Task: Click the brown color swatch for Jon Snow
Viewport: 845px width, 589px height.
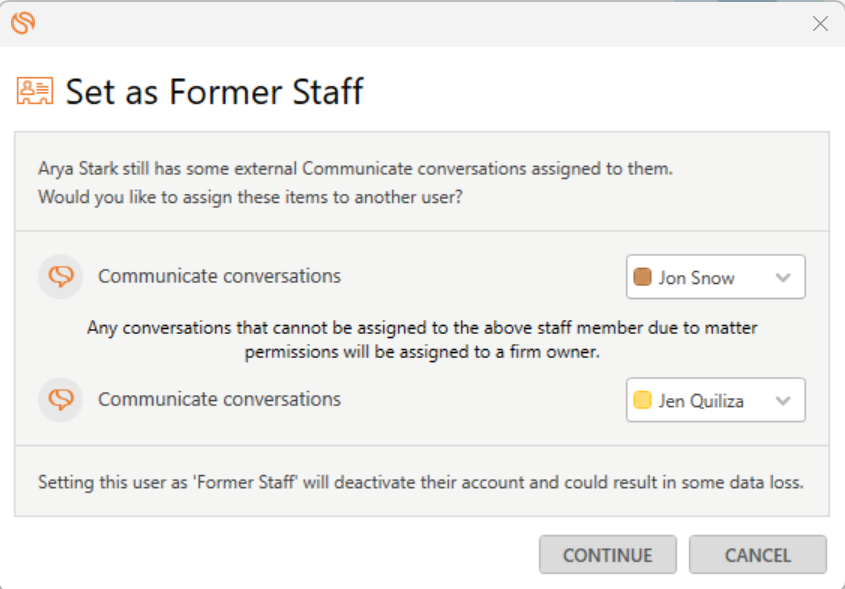Action: tap(643, 278)
